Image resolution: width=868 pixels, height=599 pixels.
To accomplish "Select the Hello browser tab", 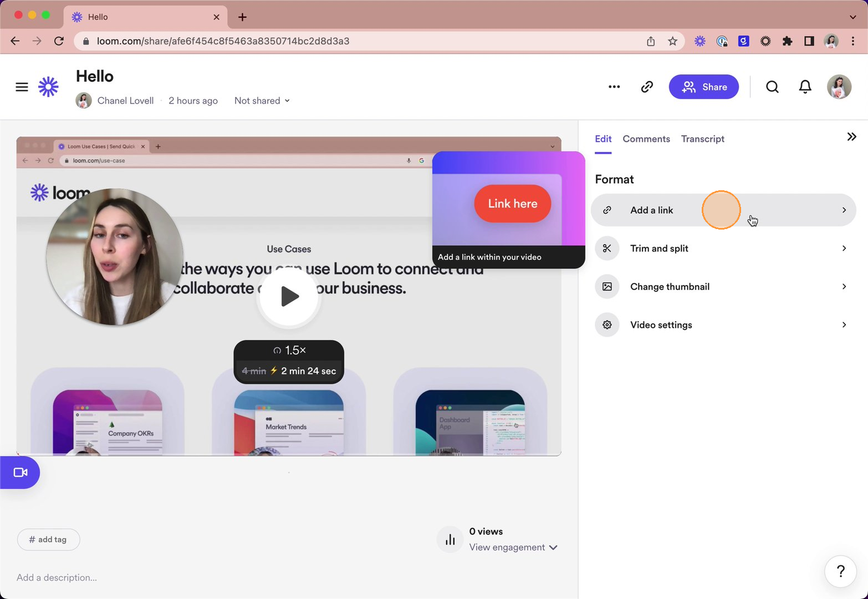I will click(146, 17).
